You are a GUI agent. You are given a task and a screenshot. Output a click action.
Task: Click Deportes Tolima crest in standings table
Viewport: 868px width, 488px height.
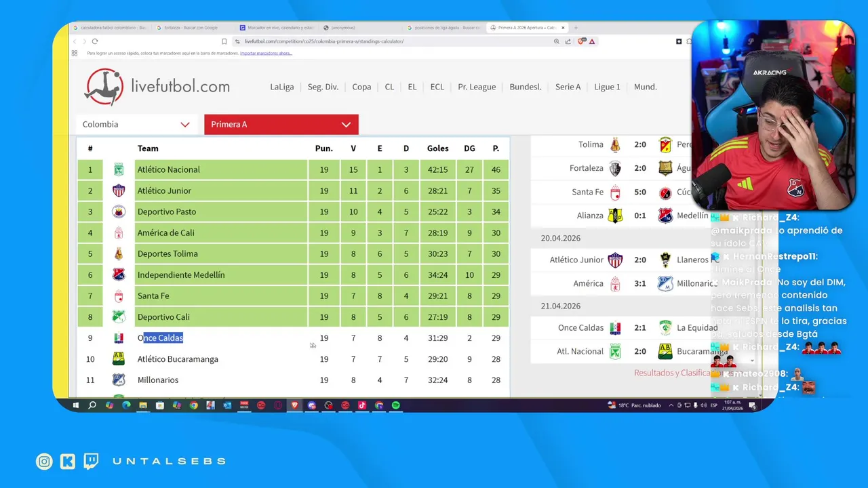(x=119, y=253)
